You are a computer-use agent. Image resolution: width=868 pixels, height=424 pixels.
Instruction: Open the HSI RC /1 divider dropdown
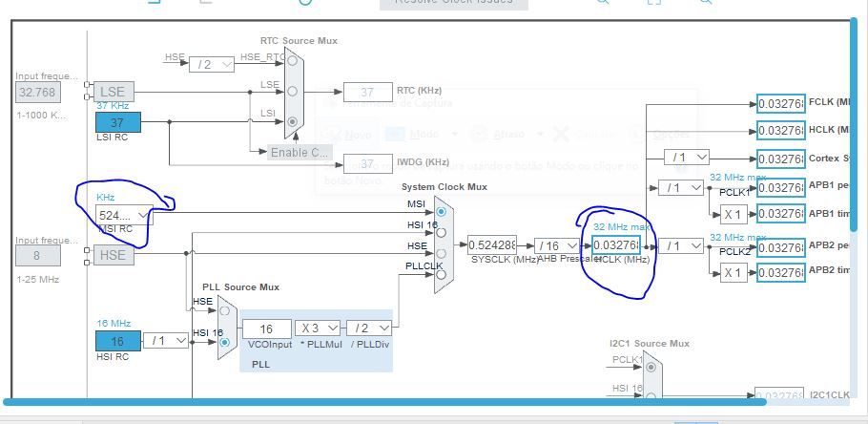pyautogui.click(x=167, y=340)
